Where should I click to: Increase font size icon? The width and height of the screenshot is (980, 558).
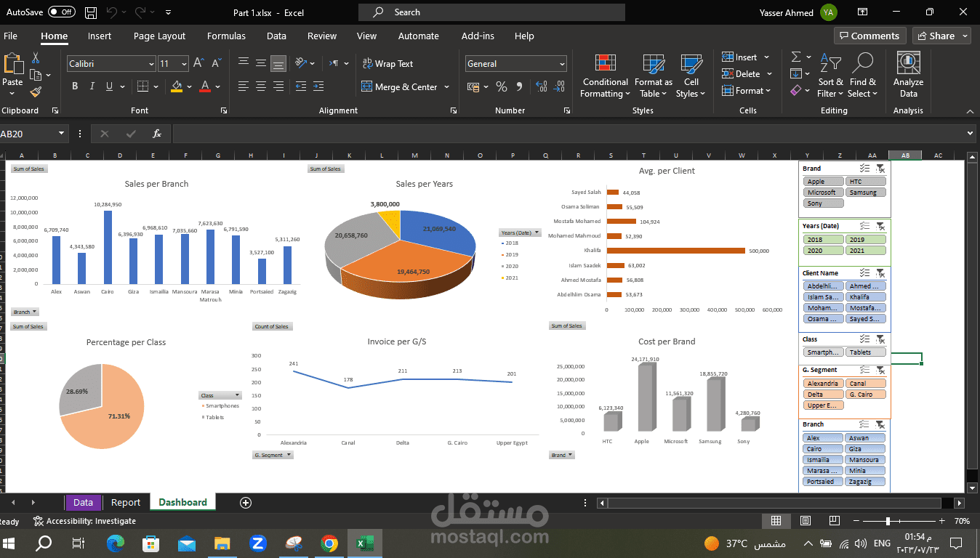pyautogui.click(x=198, y=64)
